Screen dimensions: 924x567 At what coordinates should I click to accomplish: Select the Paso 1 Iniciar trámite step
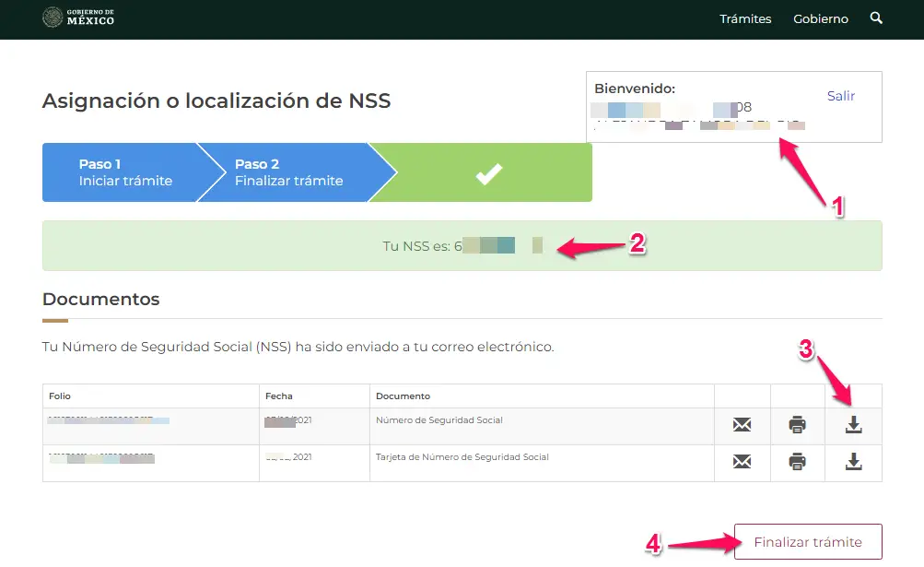pyautogui.click(x=125, y=172)
